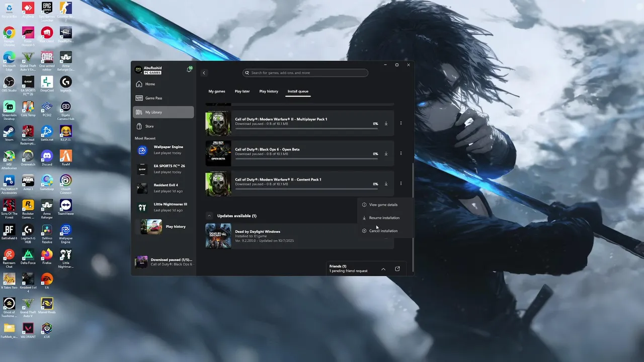Select Microsoft Edge desktop icon
Image resolution: width=644 pixels, height=362 pixels.
click(9, 60)
